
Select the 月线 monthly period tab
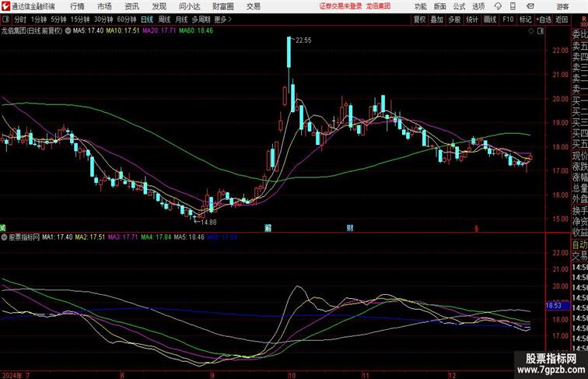tap(181, 19)
